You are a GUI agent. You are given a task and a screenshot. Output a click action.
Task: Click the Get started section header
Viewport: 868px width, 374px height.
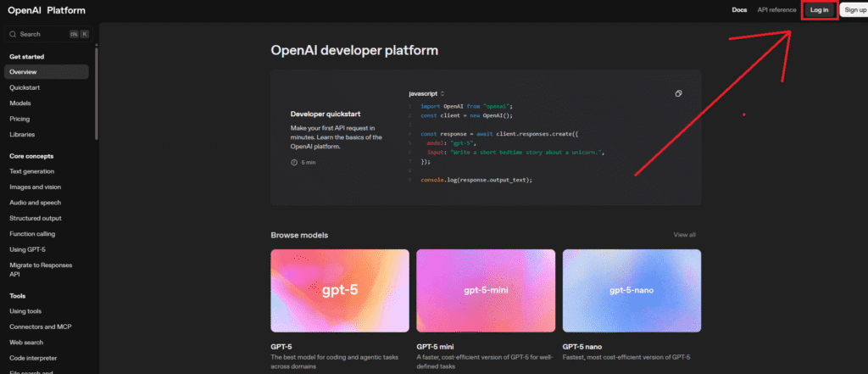[26, 57]
